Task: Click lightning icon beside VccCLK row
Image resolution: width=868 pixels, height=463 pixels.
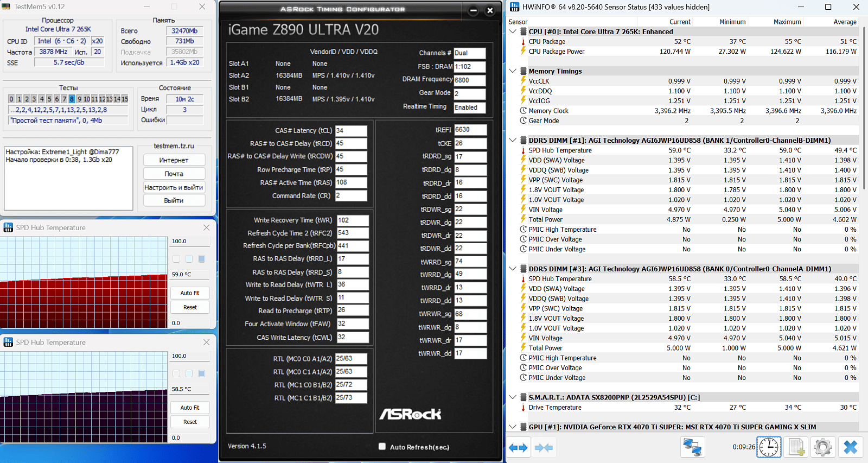Action: 523,81
